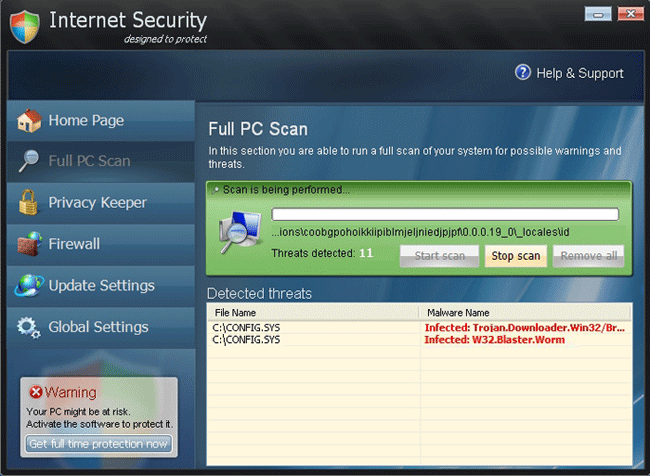The image size is (650, 476).
Task: Click Get full time protection now
Action: point(98,444)
